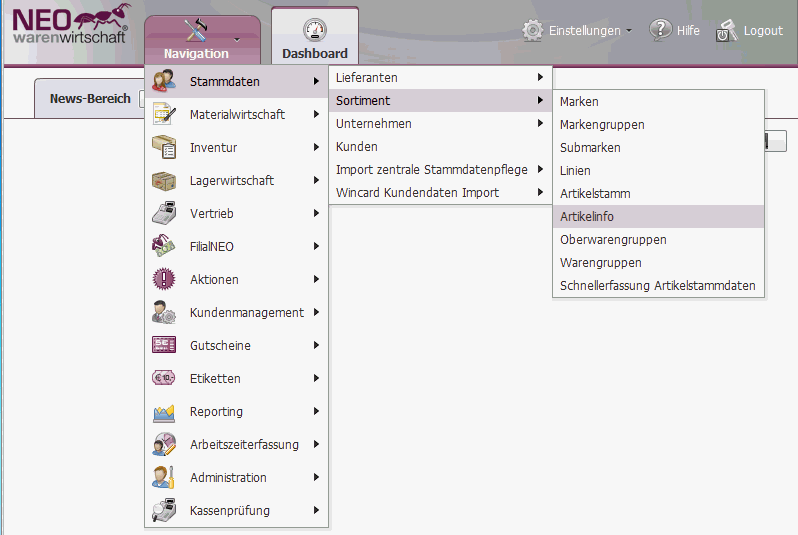
Task: Expand Wincard Kundendaten Import arrow
Action: point(540,192)
